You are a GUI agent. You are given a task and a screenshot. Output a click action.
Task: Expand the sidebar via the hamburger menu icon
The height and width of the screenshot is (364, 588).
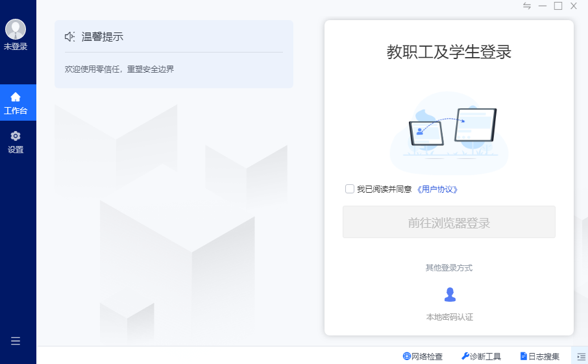coord(16,341)
